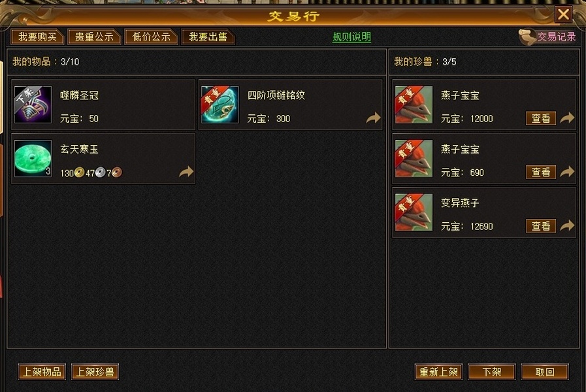Click 查看 for 变异燕子

(x=541, y=226)
